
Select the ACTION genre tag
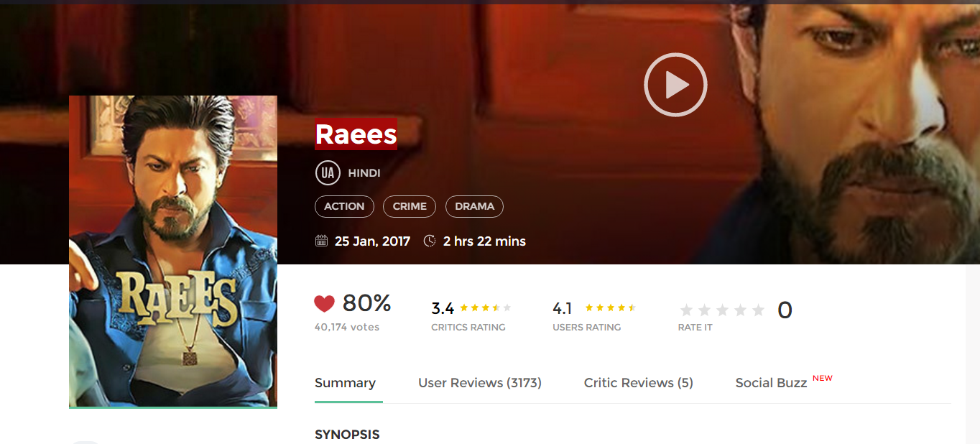pyautogui.click(x=344, y=206)
